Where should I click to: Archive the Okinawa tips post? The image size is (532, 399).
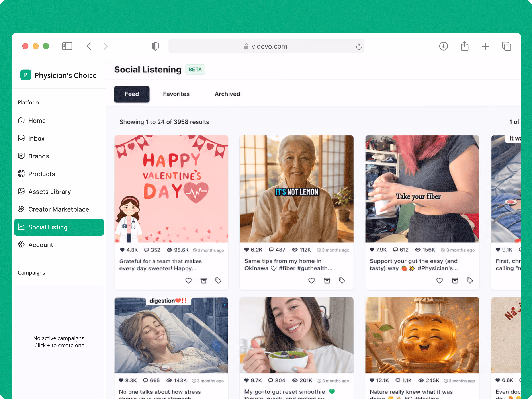327,280
